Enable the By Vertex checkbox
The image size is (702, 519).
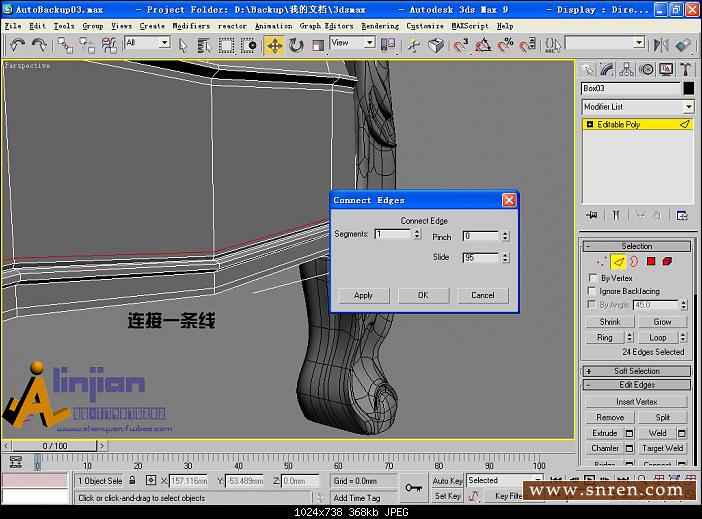tap(592, 278)
